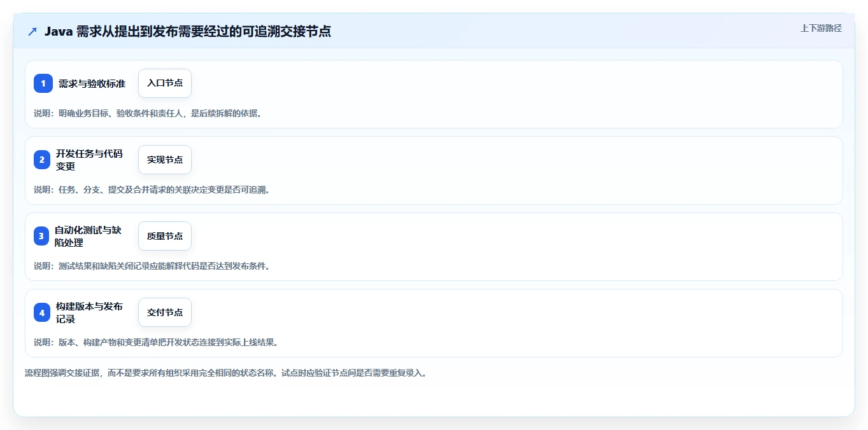
Task: Click the 上下游路径 label
Action: point(821,28)
